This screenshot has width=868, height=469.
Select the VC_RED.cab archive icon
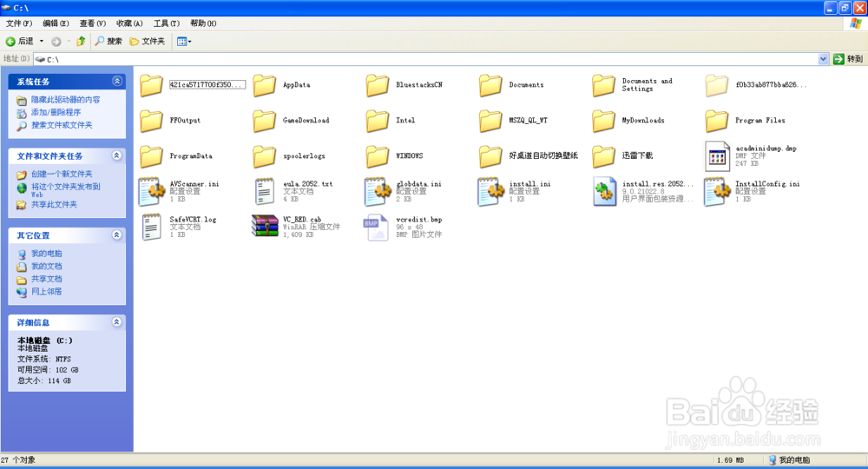click(x=265, y=226)
